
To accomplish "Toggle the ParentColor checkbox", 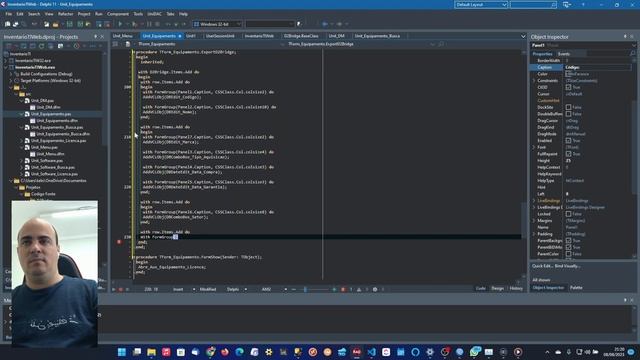I will [x=568, y=254].
